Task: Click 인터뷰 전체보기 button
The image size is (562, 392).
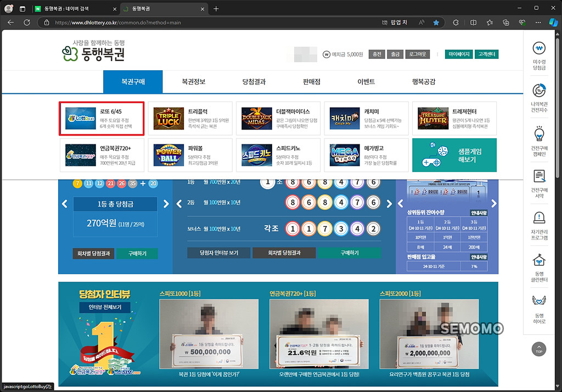Action: (x=105, y=307)
